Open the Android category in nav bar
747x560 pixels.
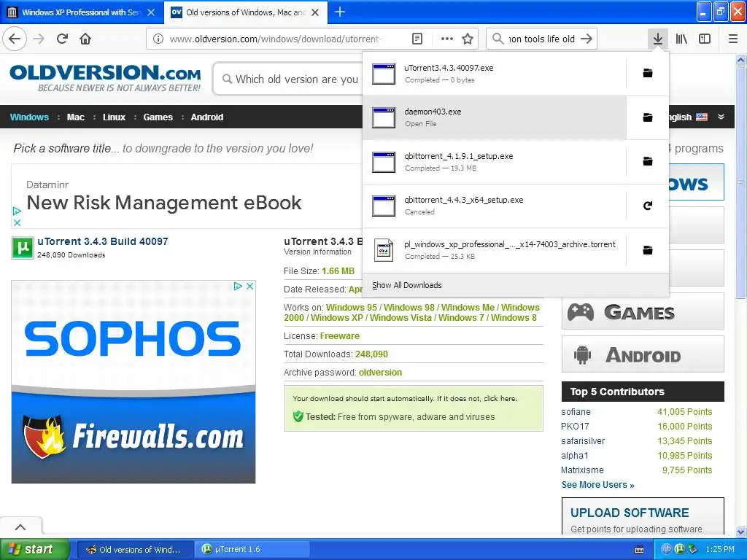(x=206, y=117)
